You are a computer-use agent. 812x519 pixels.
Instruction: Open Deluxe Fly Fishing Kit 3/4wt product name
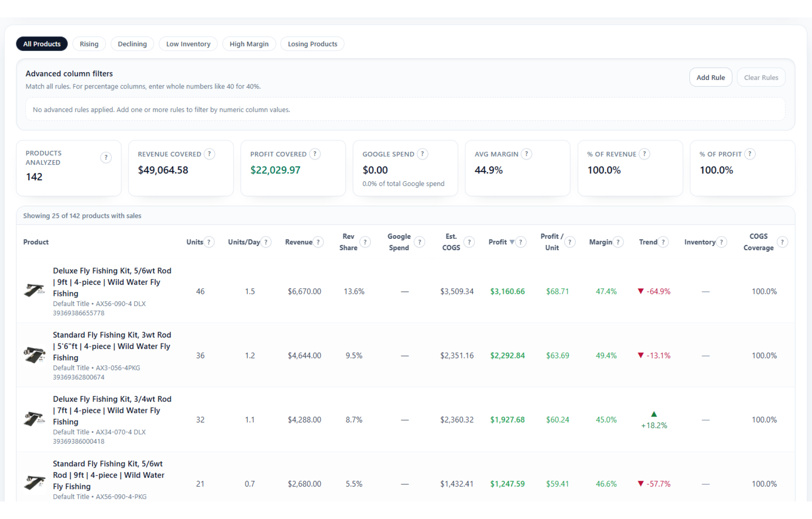tap(112, 410)
